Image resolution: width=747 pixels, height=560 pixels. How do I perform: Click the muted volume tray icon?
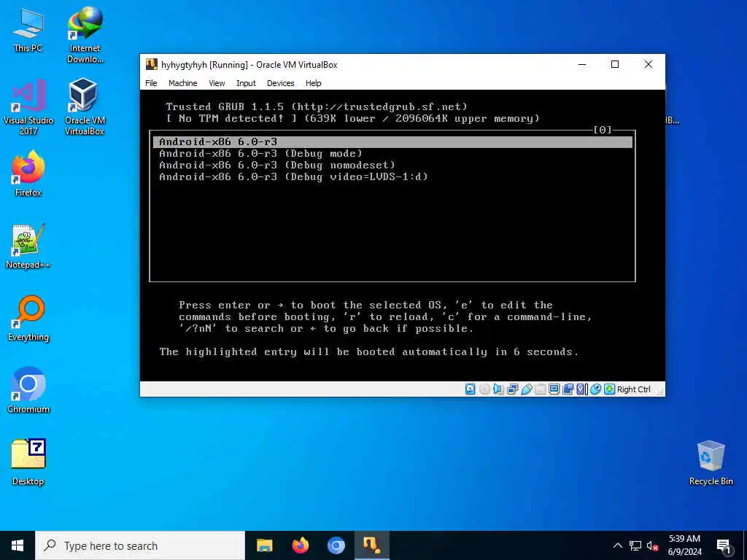[x=653, y=545]
